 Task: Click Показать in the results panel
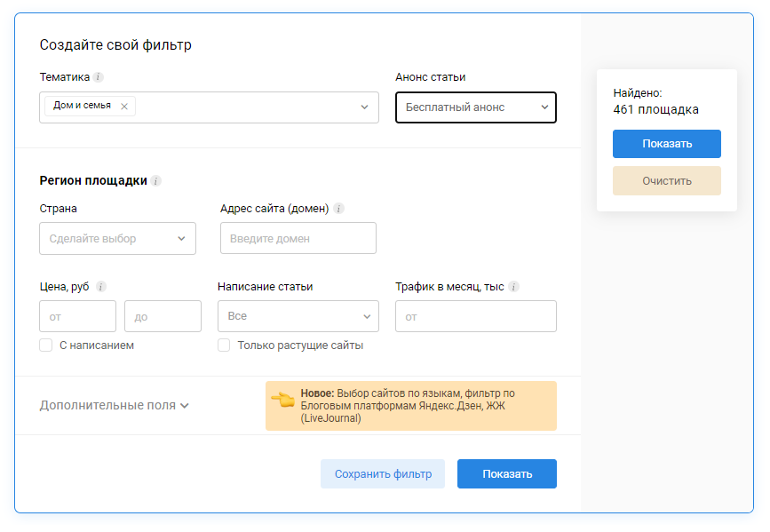tap(666, 144)
